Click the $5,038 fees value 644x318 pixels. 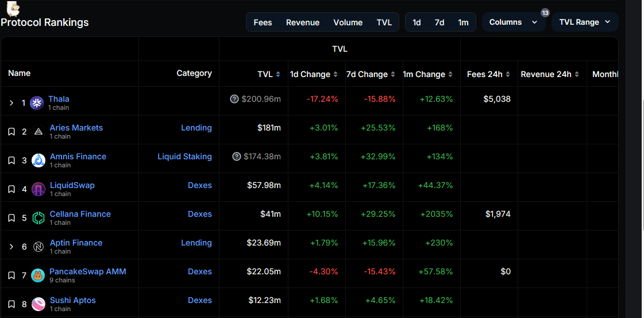coord(497,99)
